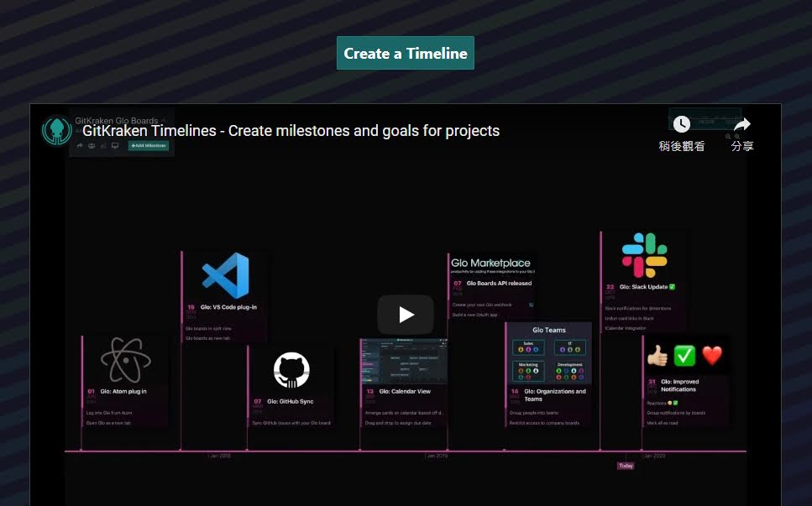Image resolution: width=812 pixels, height=506 pixels.
Task: Click the Share arrow icon
Action: point(742,124)
